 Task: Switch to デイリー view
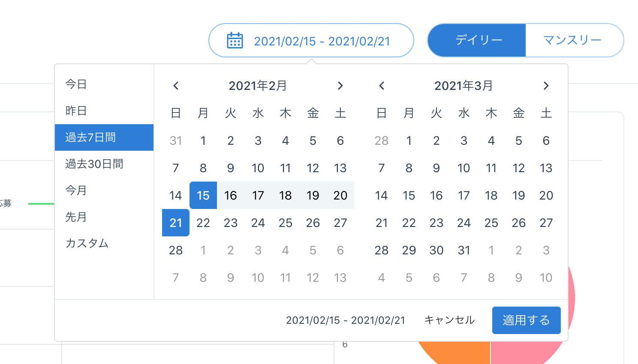click(478, 40)
